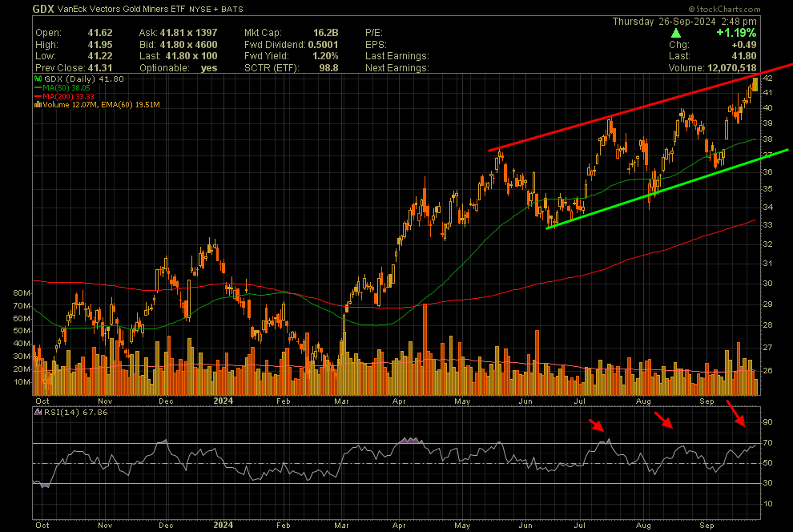Click the Ask quote 41.81 x 1397
The image size is (793, 532).
click(x=189, y=33)
